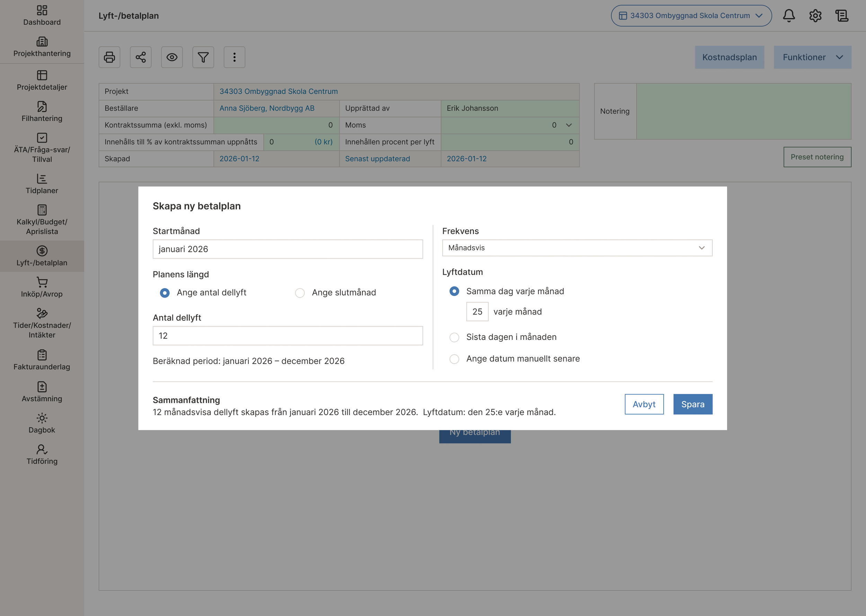This screenshot has height=616, width=866.
Task: Open Filhantering in the sidebar
Action: coord(42,112)
